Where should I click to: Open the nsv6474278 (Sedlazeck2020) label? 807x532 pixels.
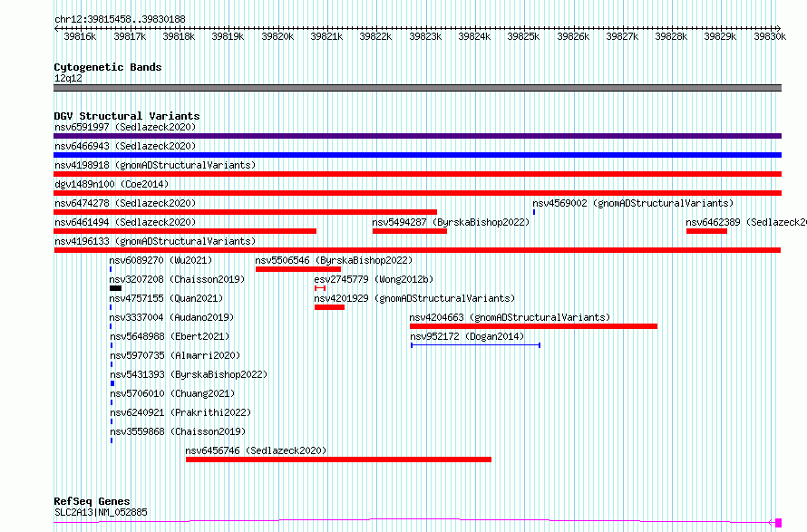[x=125, y=203]
